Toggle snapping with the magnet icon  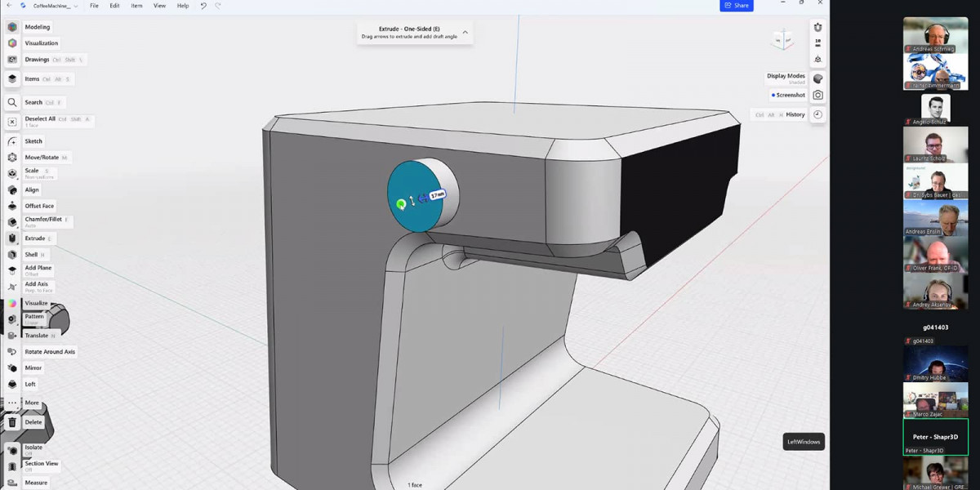pos(817,27)
